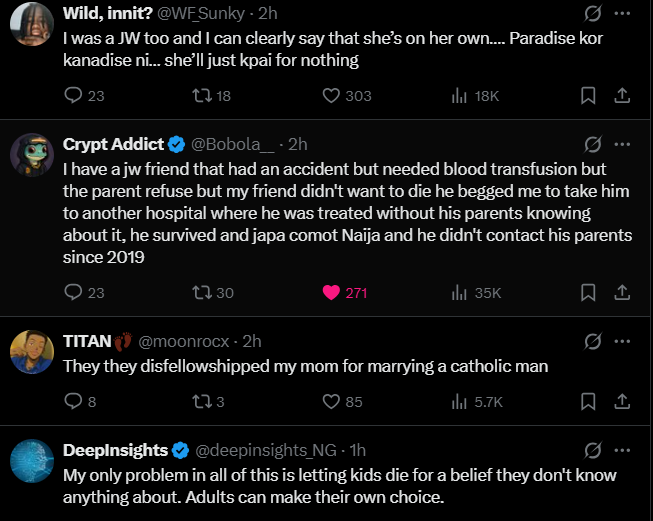
Task: Reply to Wild, innit? tweet
Action: pyautogui.click(x=73, y=96)
